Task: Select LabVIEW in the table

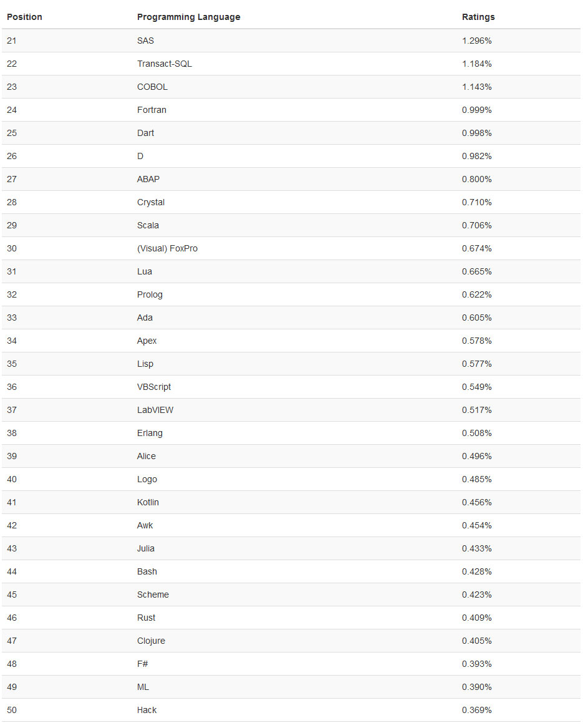Action: tap(155, 410)
